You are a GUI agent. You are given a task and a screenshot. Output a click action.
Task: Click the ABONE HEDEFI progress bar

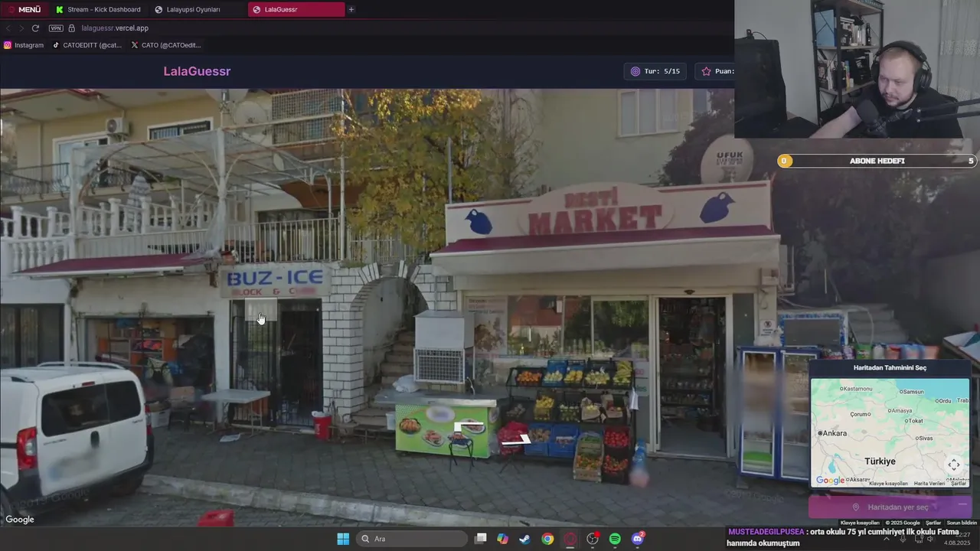[x=877, y=161]
